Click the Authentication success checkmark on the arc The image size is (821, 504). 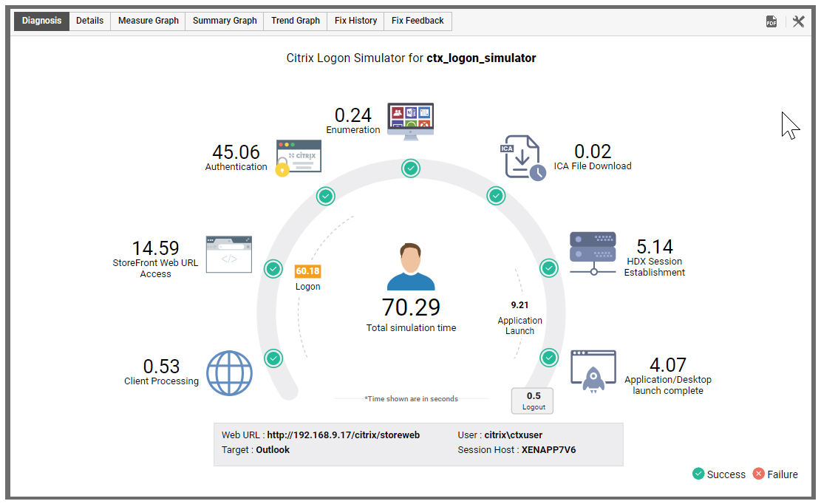pyautogui.click(x=326, y=197)
